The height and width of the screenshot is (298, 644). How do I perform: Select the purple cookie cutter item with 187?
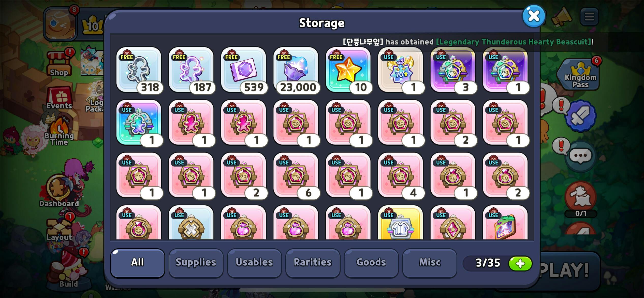click(x=191, y=70)
